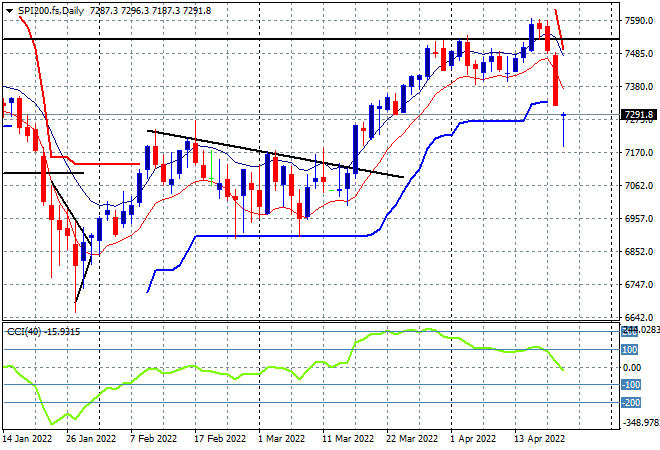Click the 13 Apr 2022 date label
Viewport: 660px width, 450px height.
(x=540, y=439)
